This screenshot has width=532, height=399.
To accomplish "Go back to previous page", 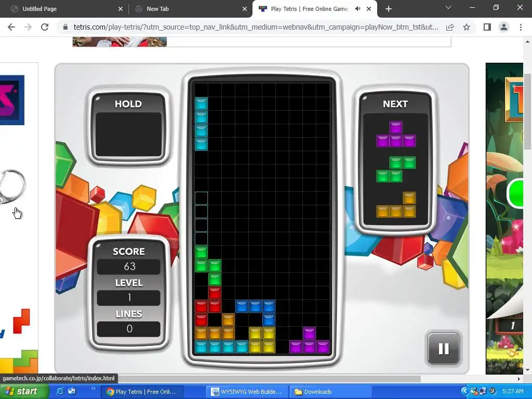I will [x=11, y=27].
